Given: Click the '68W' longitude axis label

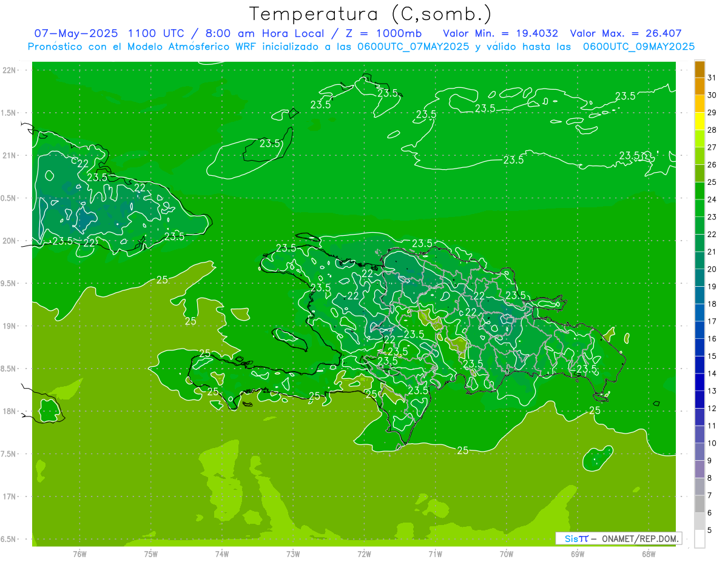Looking at the screenshot, I should pyautogui.click(x=649, y=554).
